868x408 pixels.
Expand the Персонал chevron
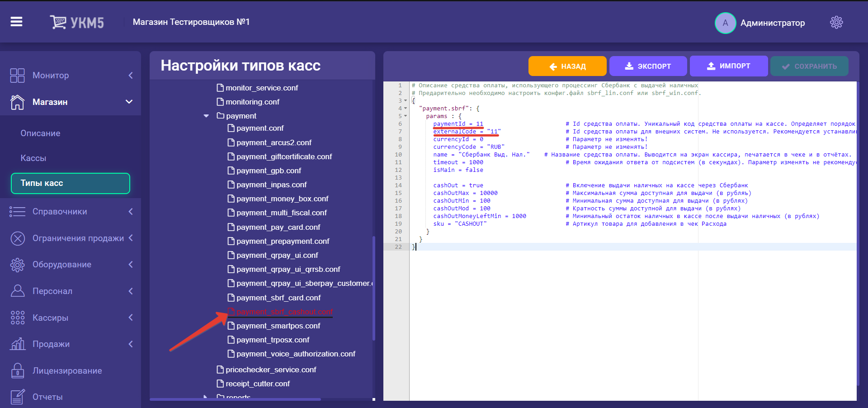[131, 291]
